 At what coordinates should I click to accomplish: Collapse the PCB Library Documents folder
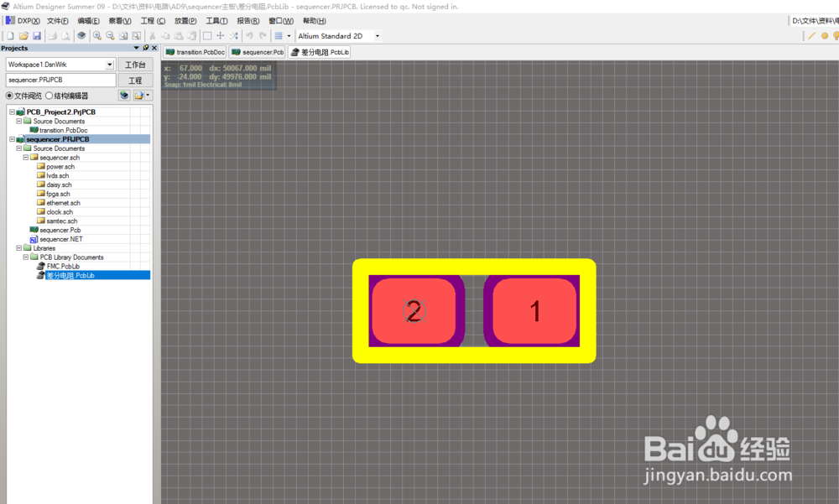pos(25,257)
